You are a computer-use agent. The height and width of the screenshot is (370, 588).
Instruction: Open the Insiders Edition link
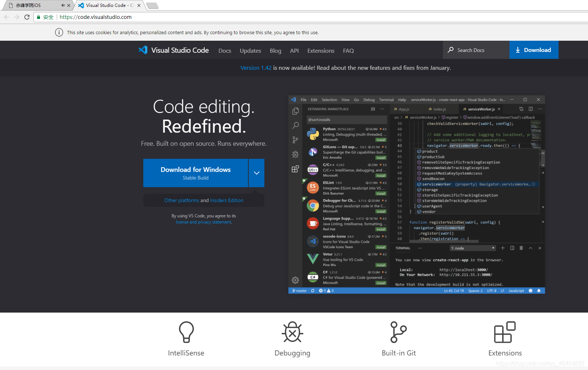point(227,200)
